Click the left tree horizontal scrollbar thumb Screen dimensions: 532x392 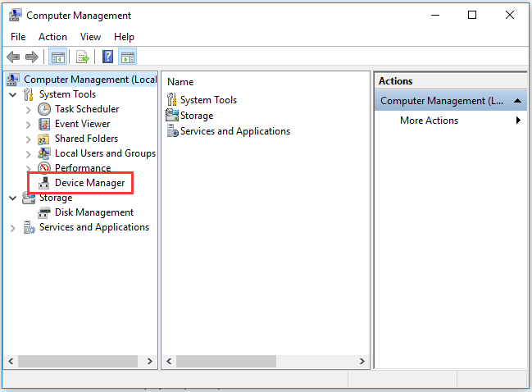[78, 361]
